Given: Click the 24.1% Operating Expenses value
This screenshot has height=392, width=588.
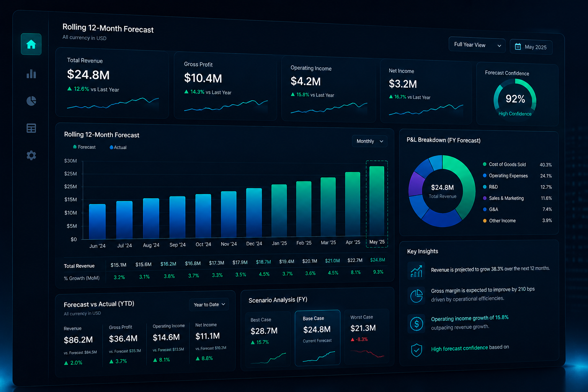Looking at the screenshot, I should [x=546, y=176].
